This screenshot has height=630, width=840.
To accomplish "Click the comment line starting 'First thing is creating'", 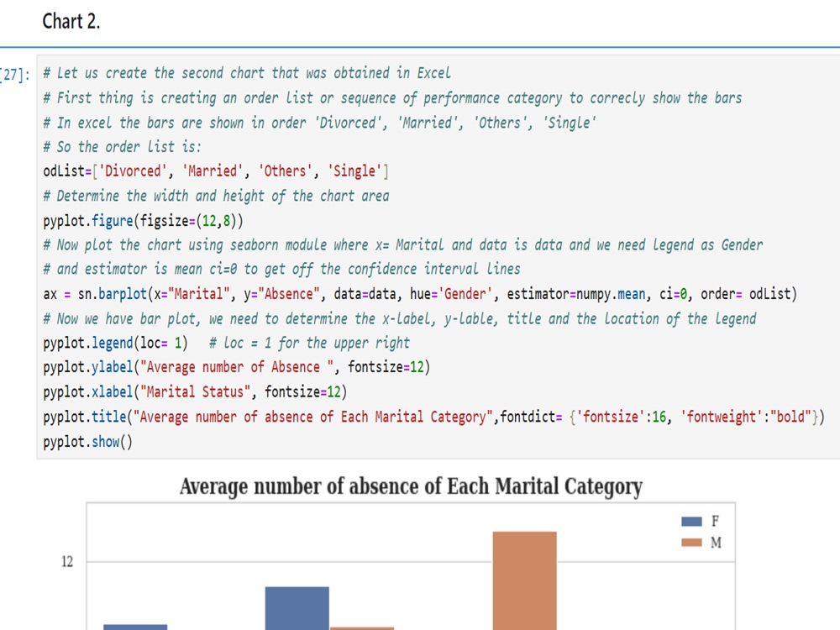I will coord(392,97).
